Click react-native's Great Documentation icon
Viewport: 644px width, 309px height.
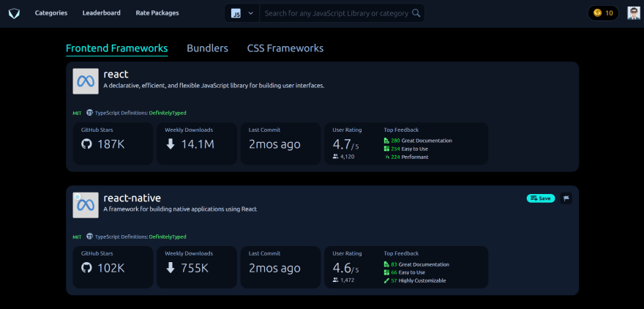(386, 264)
